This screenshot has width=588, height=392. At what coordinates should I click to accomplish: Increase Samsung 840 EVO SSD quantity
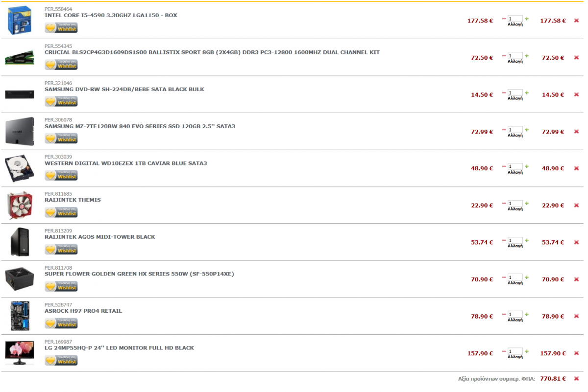coord(527,130)
